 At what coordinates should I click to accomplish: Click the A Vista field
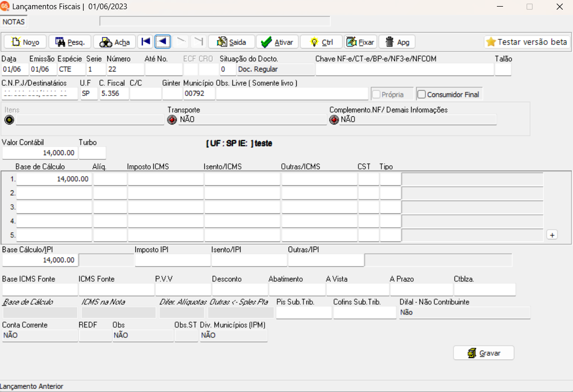pyautogui.click(x=358, y=289)
